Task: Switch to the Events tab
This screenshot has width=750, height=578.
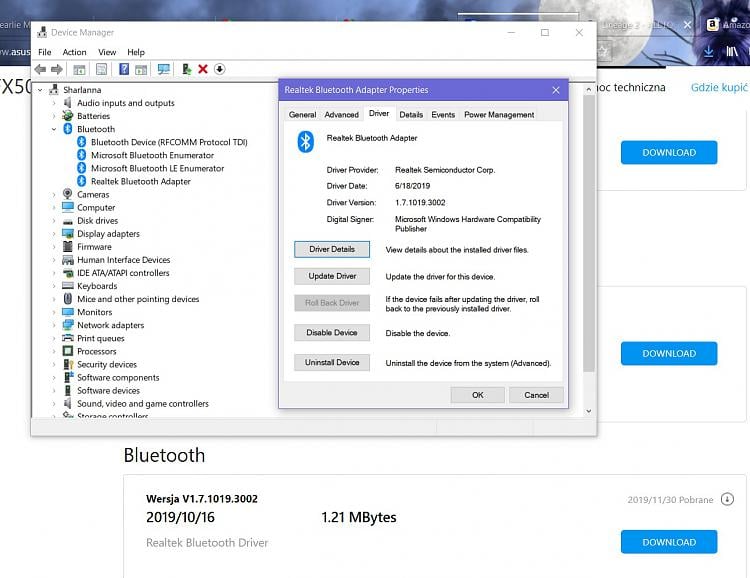Action: coord(443,115)
